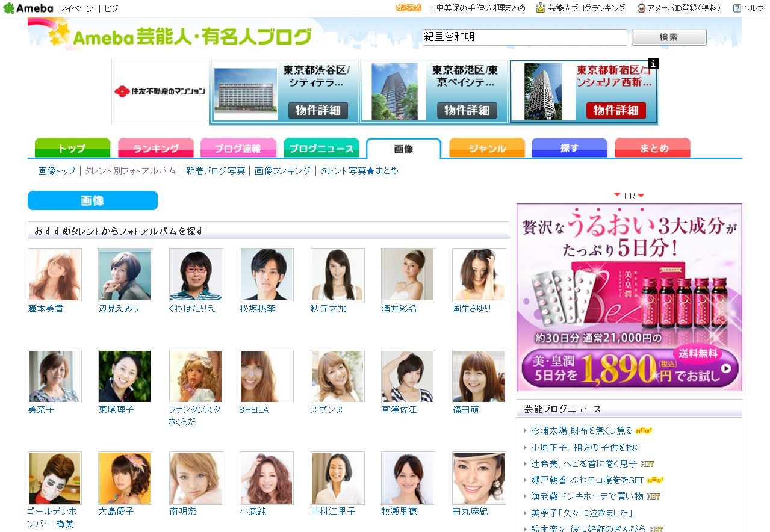Image resolution: width=770 pixels, height=532 pixels.
Task: Click the オススメ orange badge
Action: pyautogui.click(x=408, y=8)
